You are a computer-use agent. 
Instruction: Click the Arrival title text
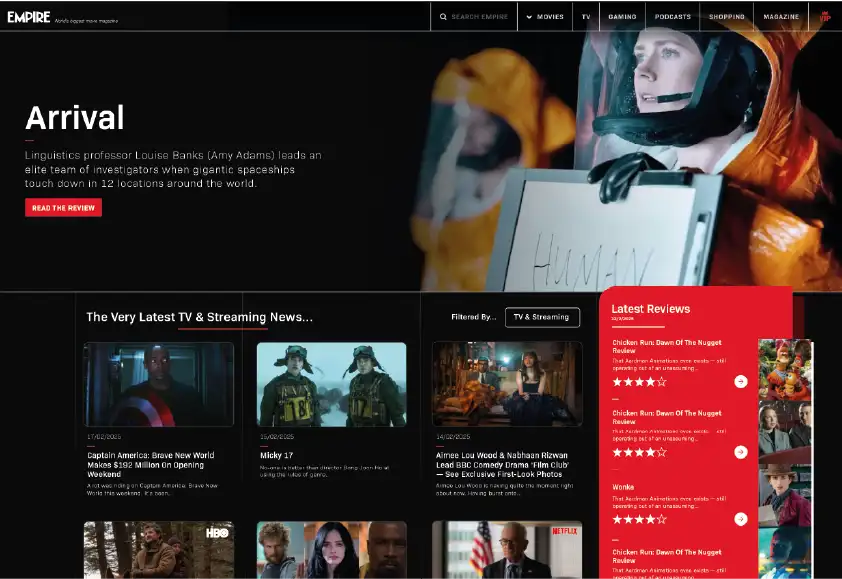click(x=75, y=118)
